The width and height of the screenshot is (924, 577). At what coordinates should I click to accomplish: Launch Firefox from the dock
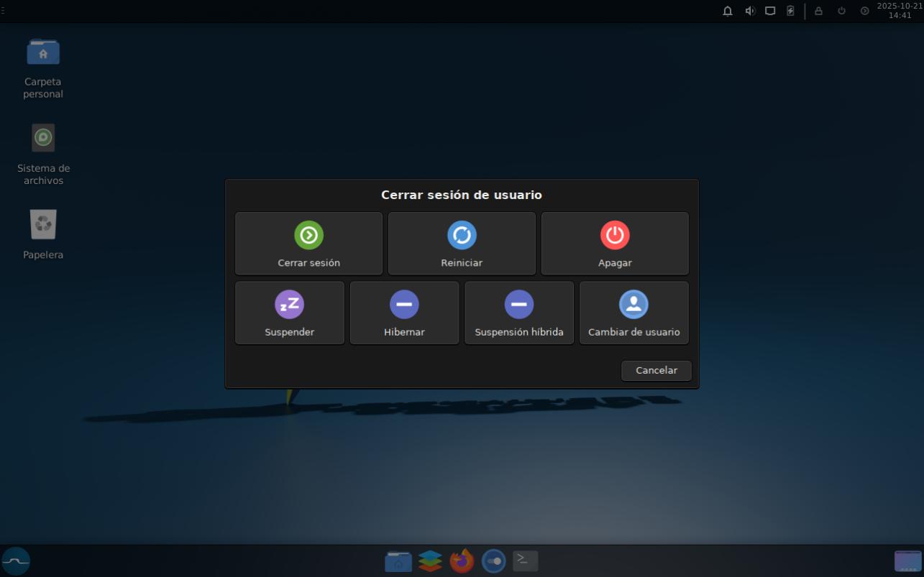point(462,560)
